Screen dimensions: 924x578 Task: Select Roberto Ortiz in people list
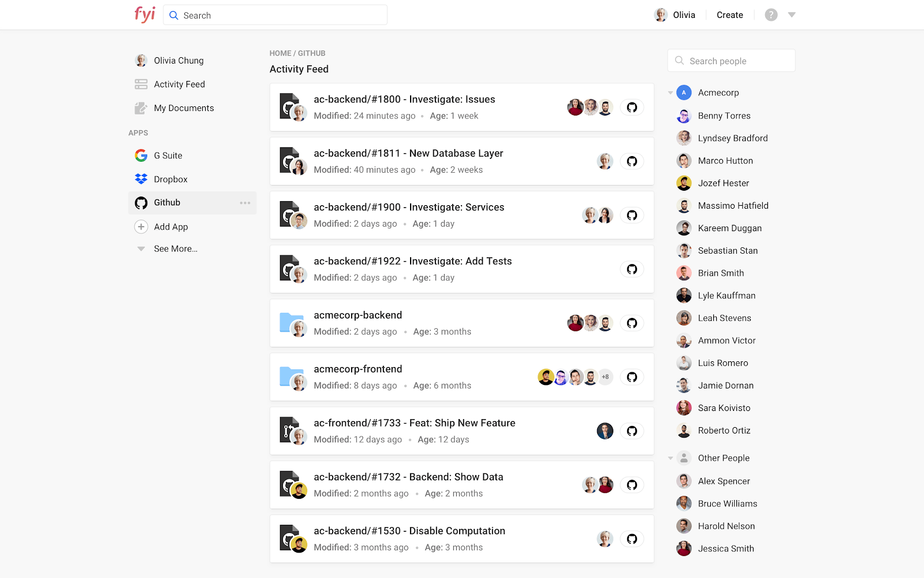[x=714, y=431]
